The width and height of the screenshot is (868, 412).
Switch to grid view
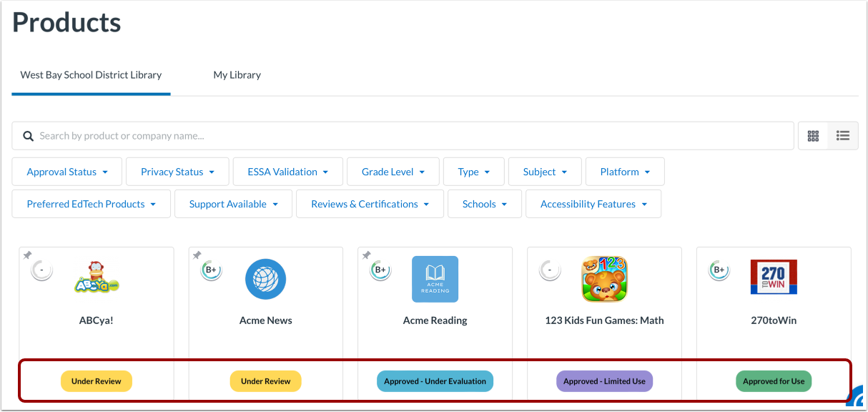813,135
